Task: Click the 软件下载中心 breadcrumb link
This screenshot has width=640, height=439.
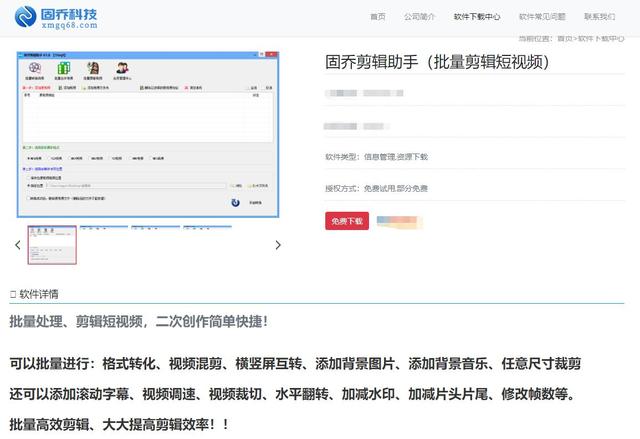Action: coord(601,39)
